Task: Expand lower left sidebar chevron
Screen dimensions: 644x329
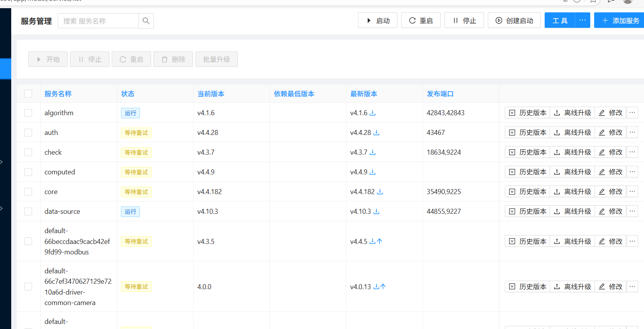Action: pos(2,208)
